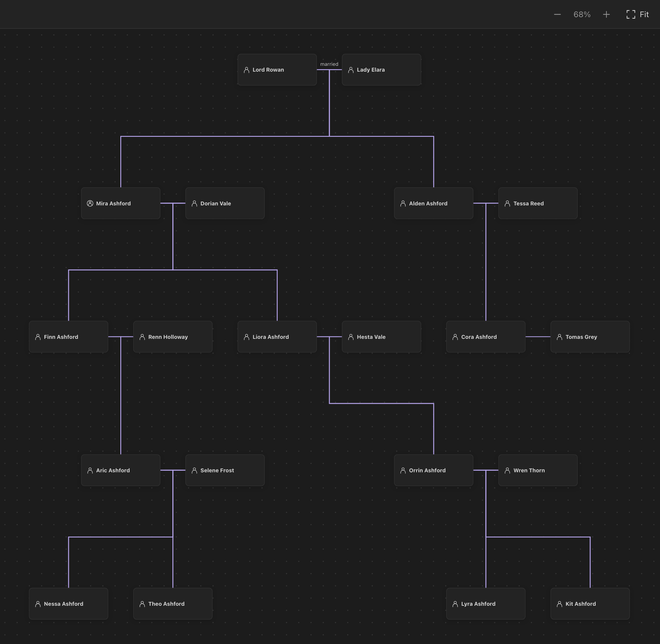Click the person icon beside Tessa Reed

click(x=507, y=203)
